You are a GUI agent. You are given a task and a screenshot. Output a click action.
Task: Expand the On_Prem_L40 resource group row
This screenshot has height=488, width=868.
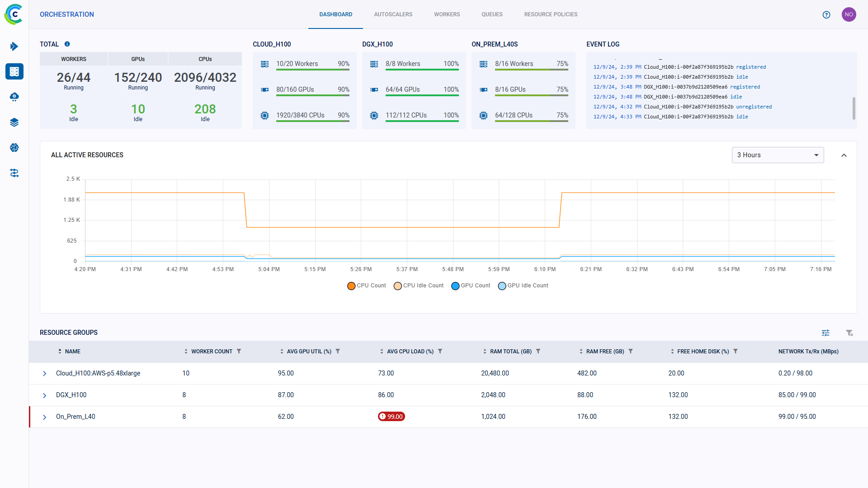point(44,417)
